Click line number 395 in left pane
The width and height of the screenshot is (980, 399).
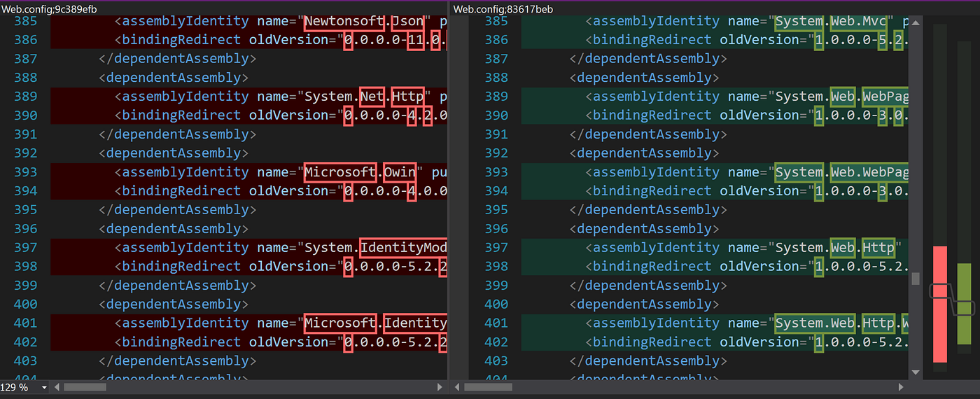(x=26, y=210)
